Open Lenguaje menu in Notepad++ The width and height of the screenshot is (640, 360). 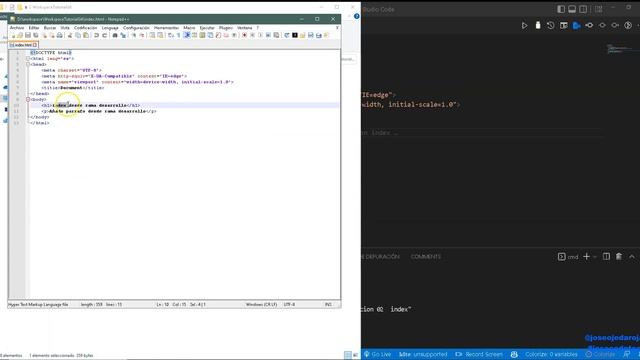(110, 28)
